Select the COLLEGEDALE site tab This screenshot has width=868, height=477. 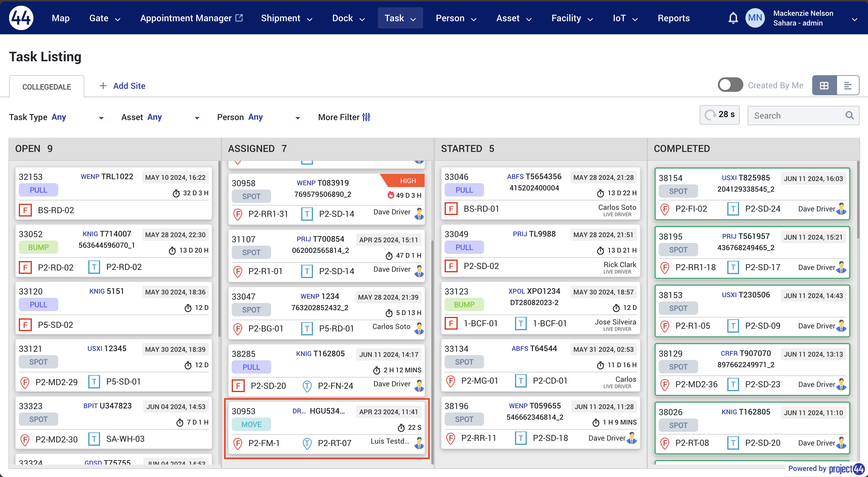[x=46, y=86]
